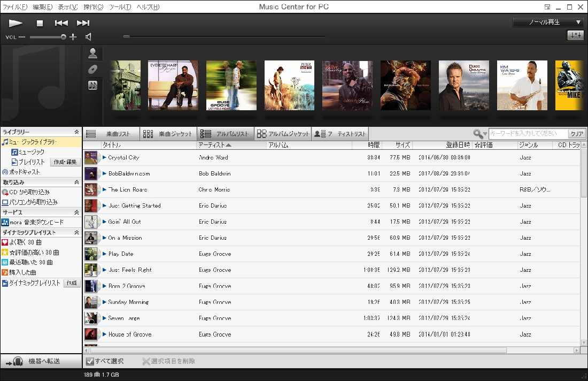Open the 表示(V) menu
The height and width of the screenshot is (381, 588).
point(68,7)
